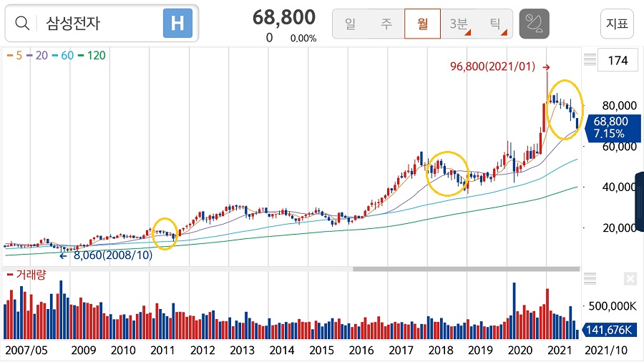Click the 2020 year axis label
The image size is (644, 362).
coord(520,351)
